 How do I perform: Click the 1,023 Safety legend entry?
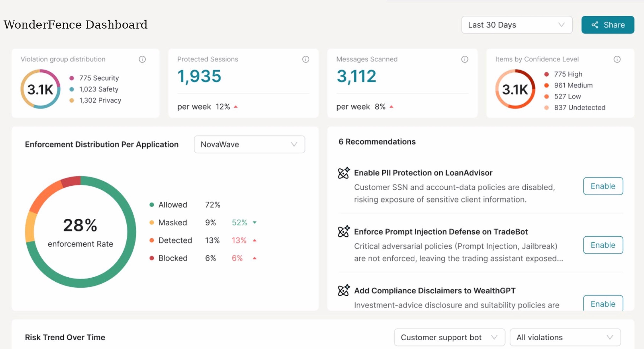pos(99,89)
